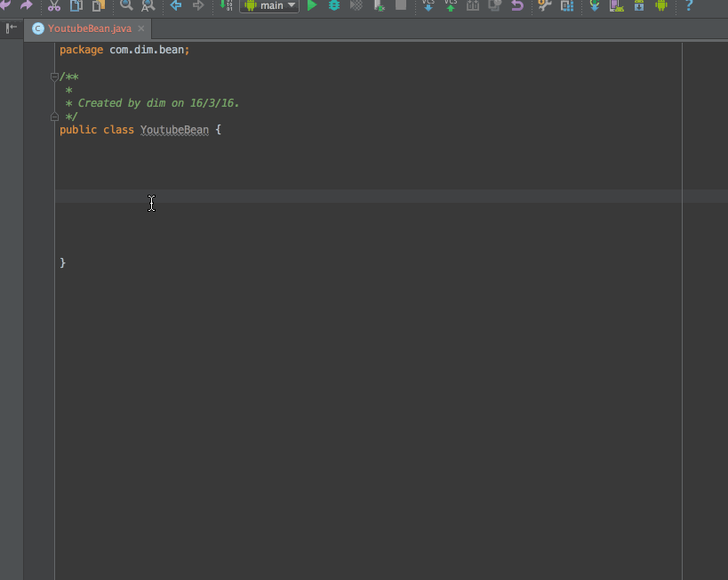
Task: Place cursor on highlighted empty line
Action: (x=391, y=196)
